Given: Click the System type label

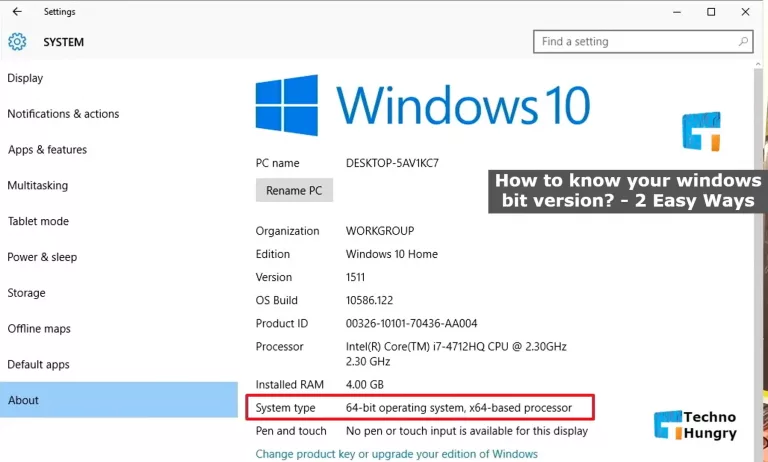Looking at the screenshot, I should pos(286,408).
